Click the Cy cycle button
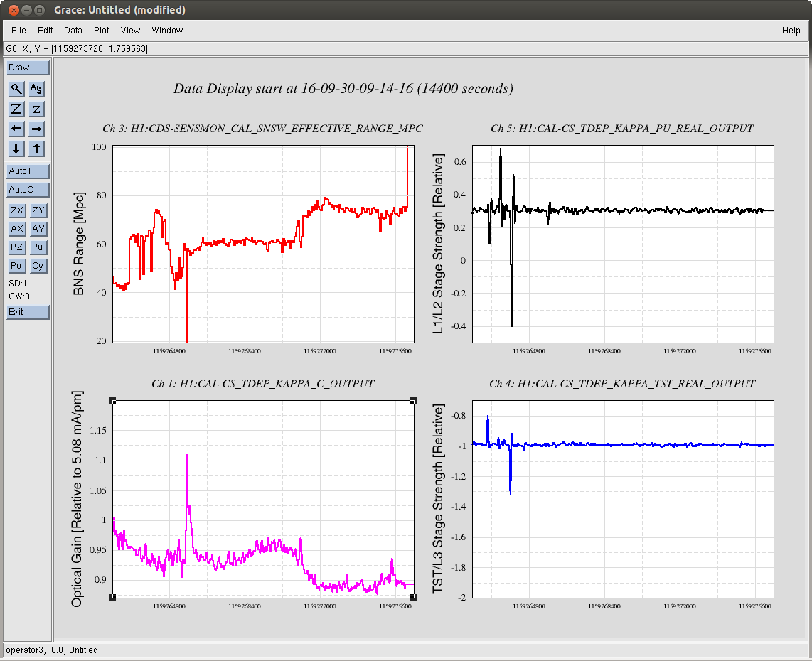 38,266
